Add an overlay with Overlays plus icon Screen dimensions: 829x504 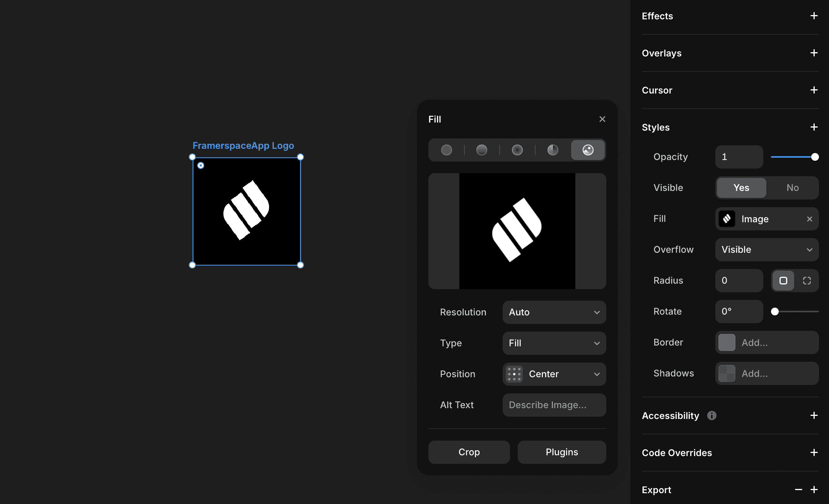click(814, 53)
